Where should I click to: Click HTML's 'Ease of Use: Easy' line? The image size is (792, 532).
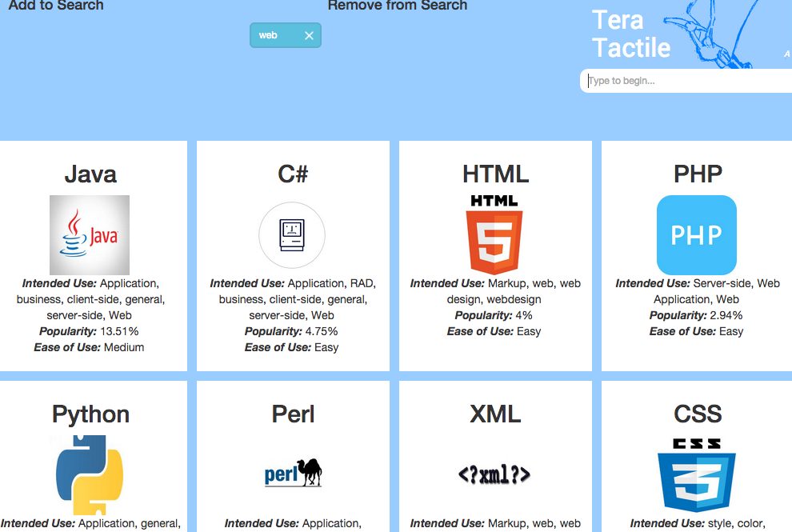pyautogui.click(x=494, y=331)
